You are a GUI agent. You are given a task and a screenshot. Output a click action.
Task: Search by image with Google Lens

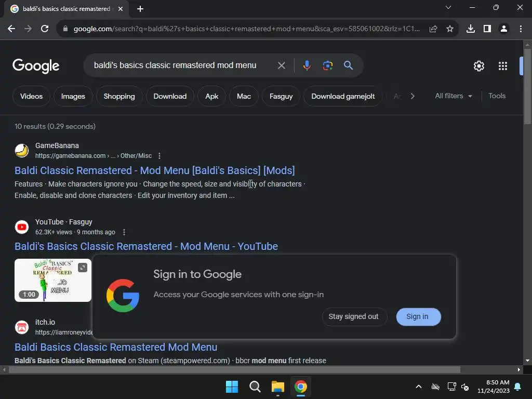pos(327,65)
